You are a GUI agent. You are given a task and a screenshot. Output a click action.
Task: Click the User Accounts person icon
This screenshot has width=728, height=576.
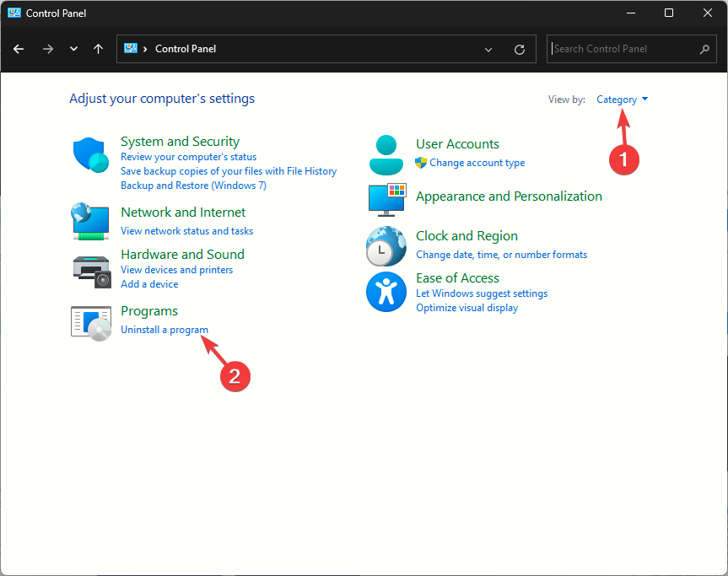(x=386, y=155)
